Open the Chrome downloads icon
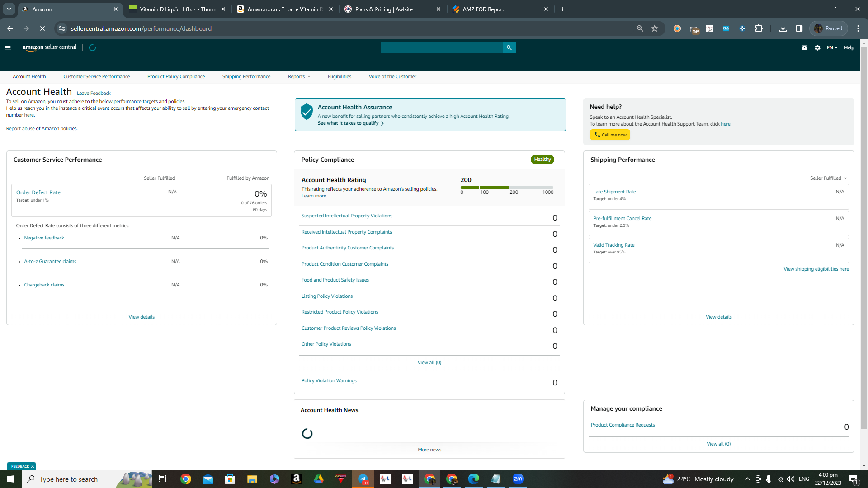 (783, 28)
